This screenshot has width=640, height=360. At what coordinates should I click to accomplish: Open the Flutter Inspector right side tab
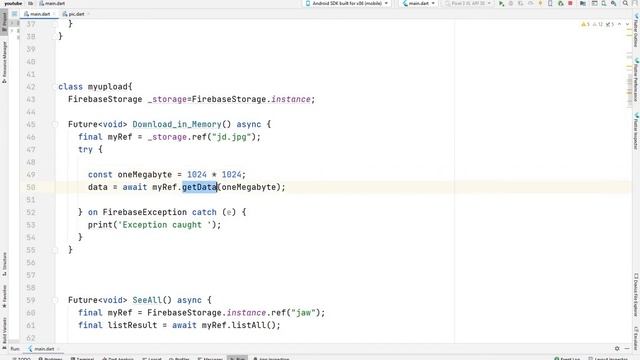(636, 131)
